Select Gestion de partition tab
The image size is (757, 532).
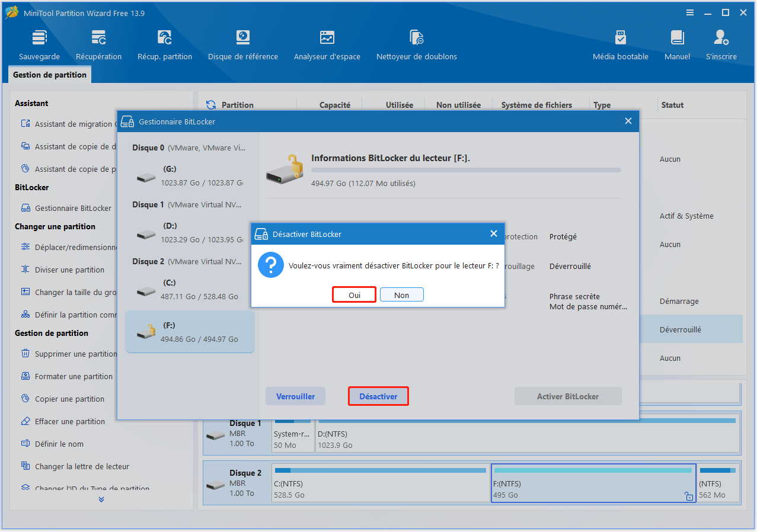click(x=50, y=75)
